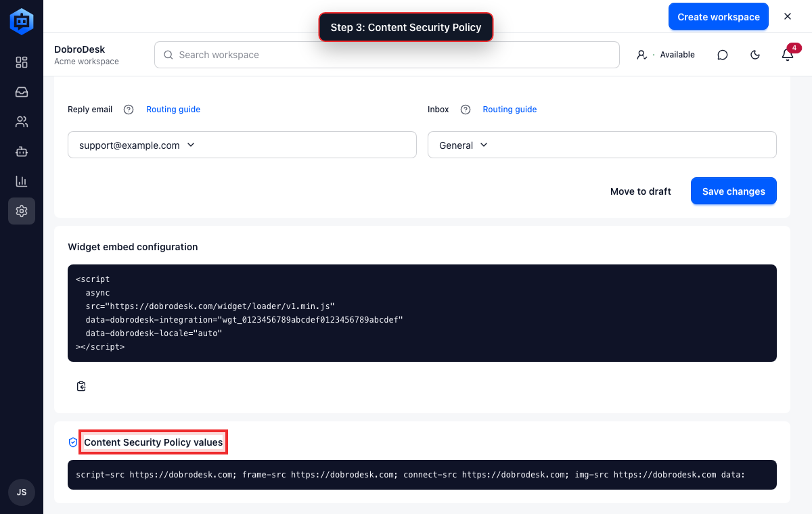The height and width of the screenshot is (514, 812).
Task: Open notifications bell with 4 badge
Action: point(788,55)
